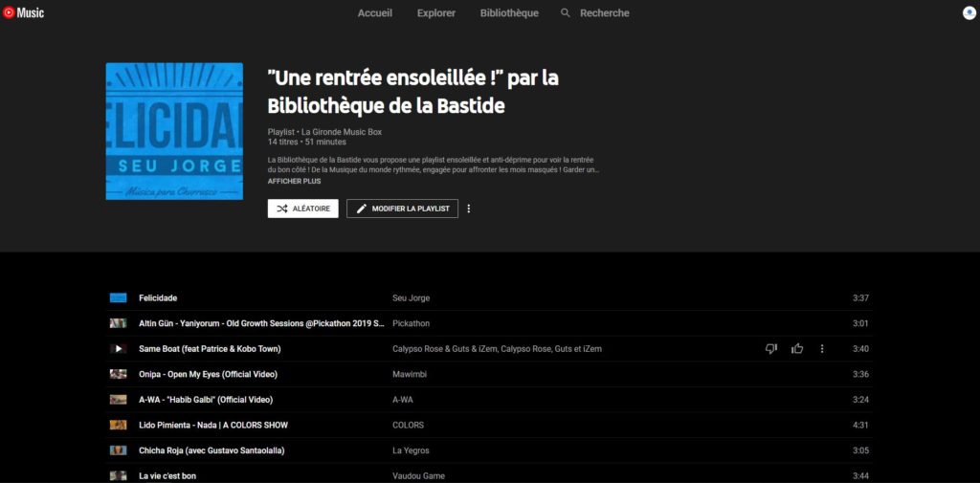The image size is (980, 483).
Task: Like the Same Boat track
Action: (x=797, y=349)
